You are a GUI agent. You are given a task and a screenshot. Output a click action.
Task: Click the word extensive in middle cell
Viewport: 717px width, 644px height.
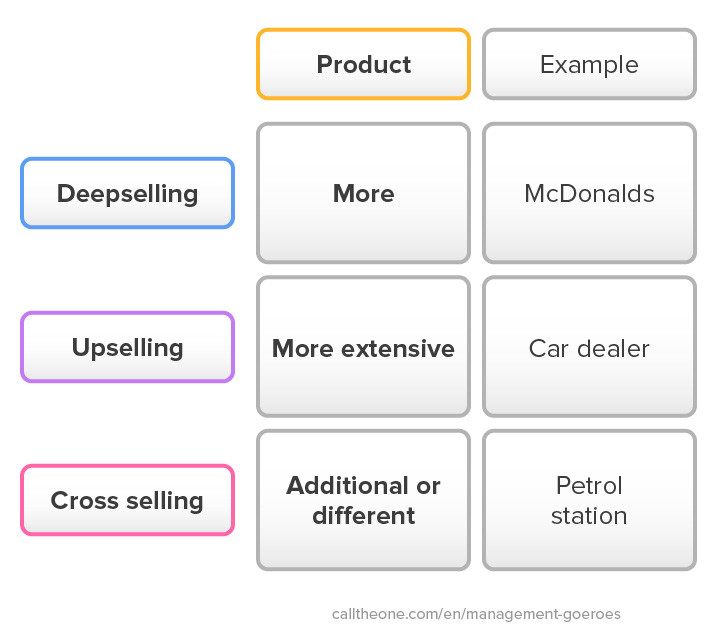398,349
